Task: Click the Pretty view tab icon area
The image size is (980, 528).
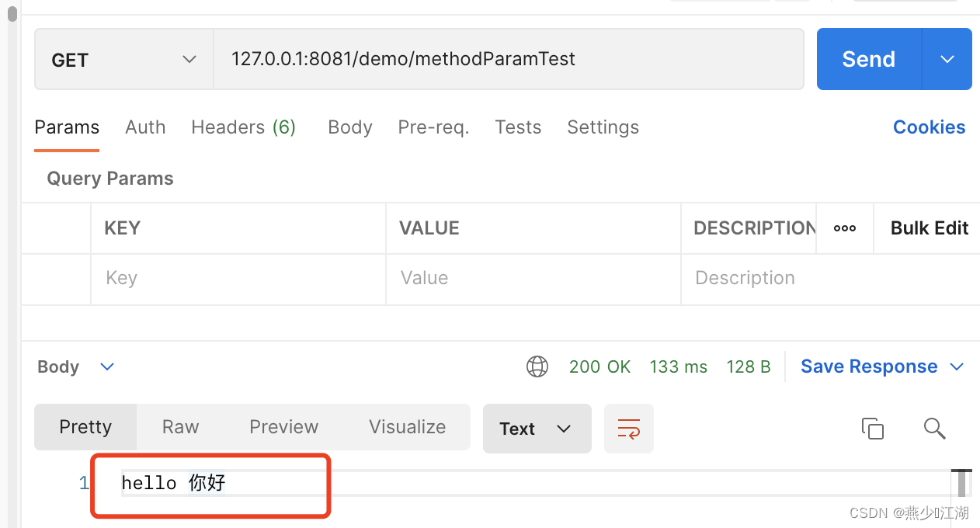Action: pos(85,426)
